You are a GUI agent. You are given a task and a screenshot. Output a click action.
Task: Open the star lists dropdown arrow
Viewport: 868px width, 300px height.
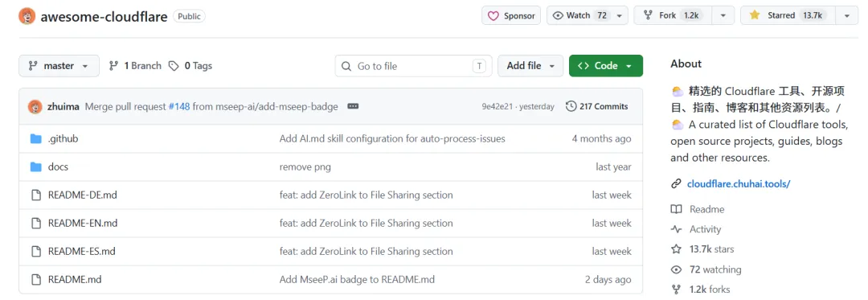[x=847, y=16]
